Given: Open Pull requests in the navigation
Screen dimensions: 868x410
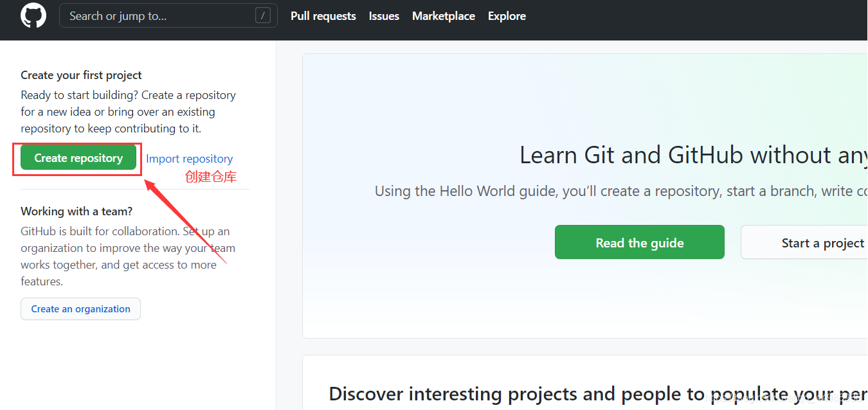Looking at the screenshot, I should pyautogui.click(x=323, y=16).
